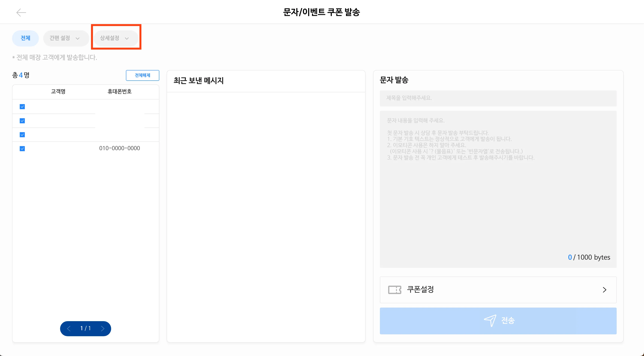Click the 고객명 column header
The image size is (644, 356).
58,92
